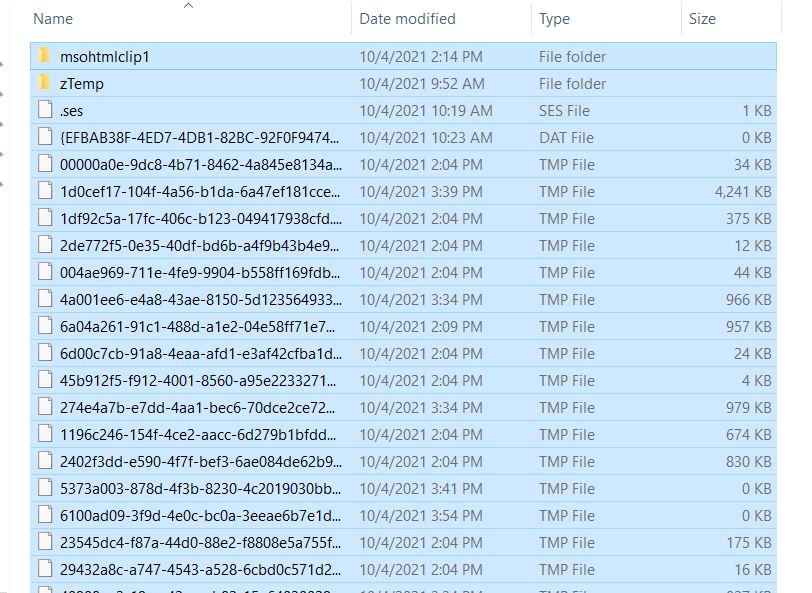Select the 1df92c5a-17fc file name
The width and height of the screenshot is (812, 593).
click(x=200, y=219)
